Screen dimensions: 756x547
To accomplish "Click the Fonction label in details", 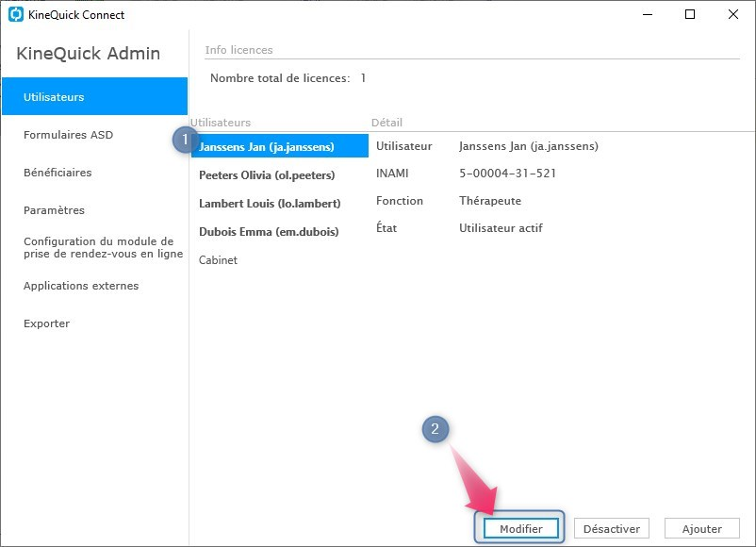I will click(x=400, y=201).
